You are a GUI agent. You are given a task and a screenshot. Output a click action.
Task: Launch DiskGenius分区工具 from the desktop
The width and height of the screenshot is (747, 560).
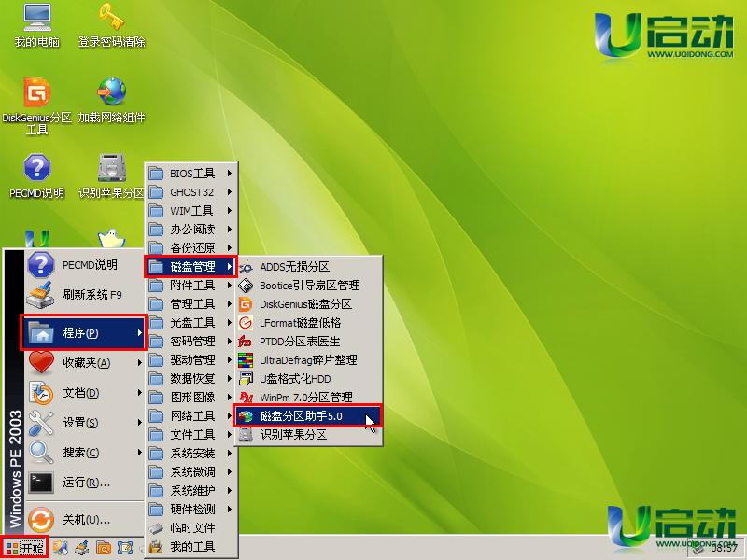coord(37,103)
